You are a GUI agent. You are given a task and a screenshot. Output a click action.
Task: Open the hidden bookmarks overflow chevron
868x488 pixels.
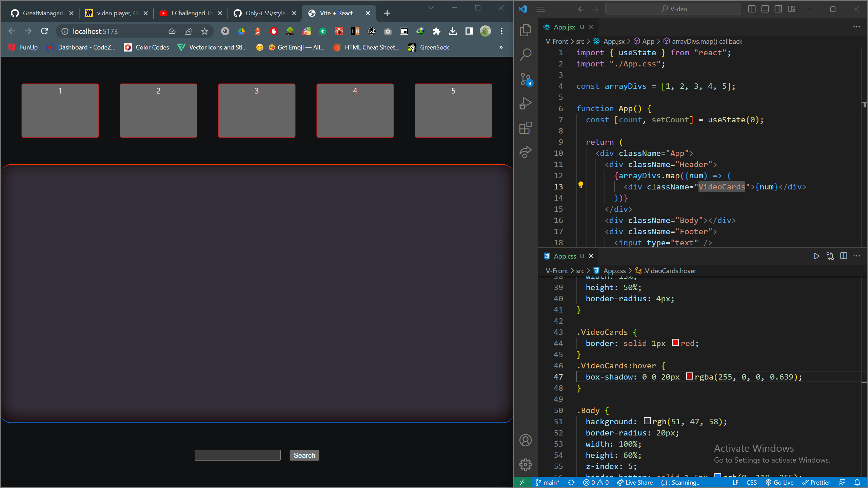(x=501, y=47)
